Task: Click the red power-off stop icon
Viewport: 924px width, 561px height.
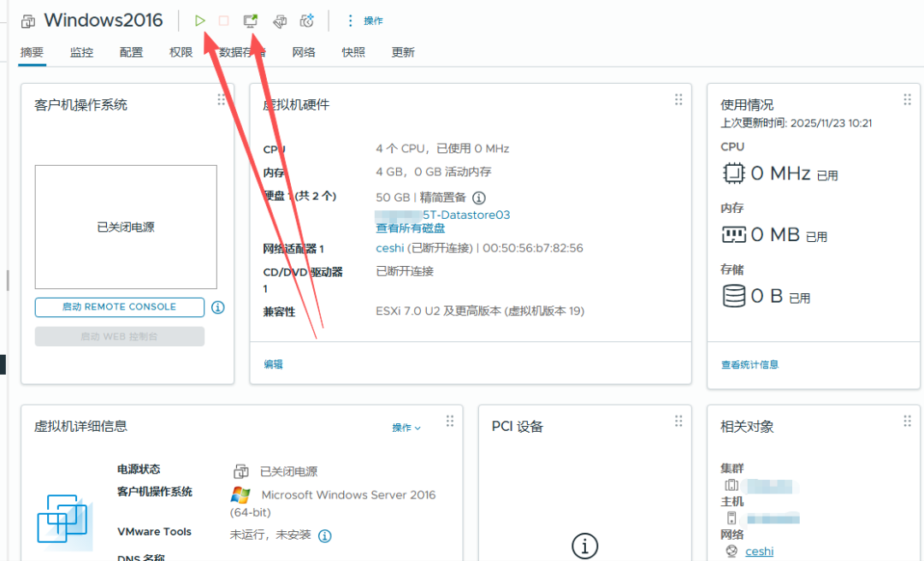Action: (224, 21)
